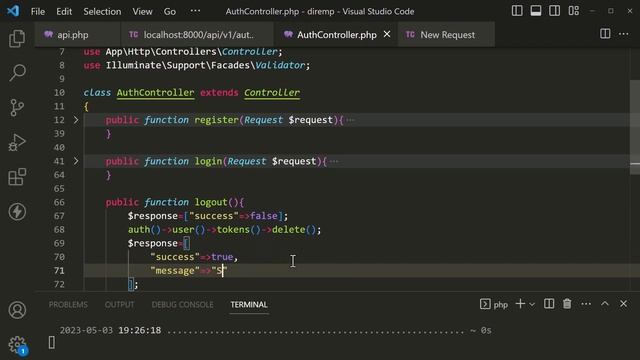
Task: Open the File menu
Action: (38, 11)
